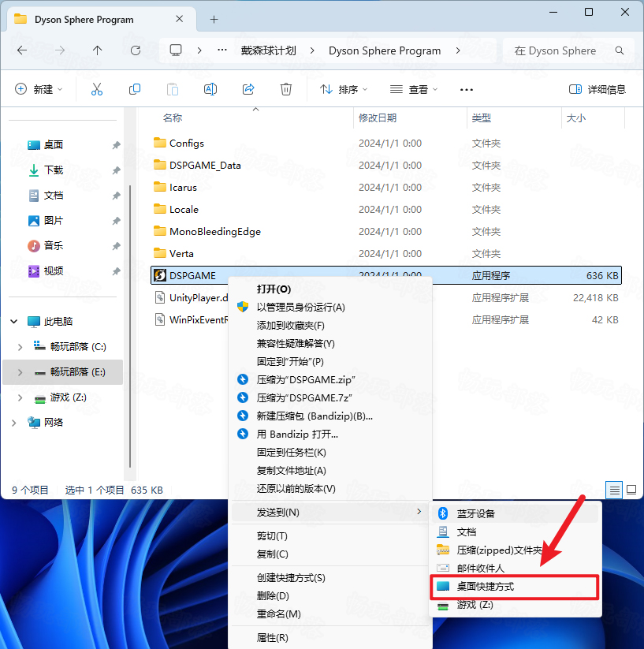The image size is (644, 649).
Task: Choose Documents in send-to submenu
Action: coord(516,532)
